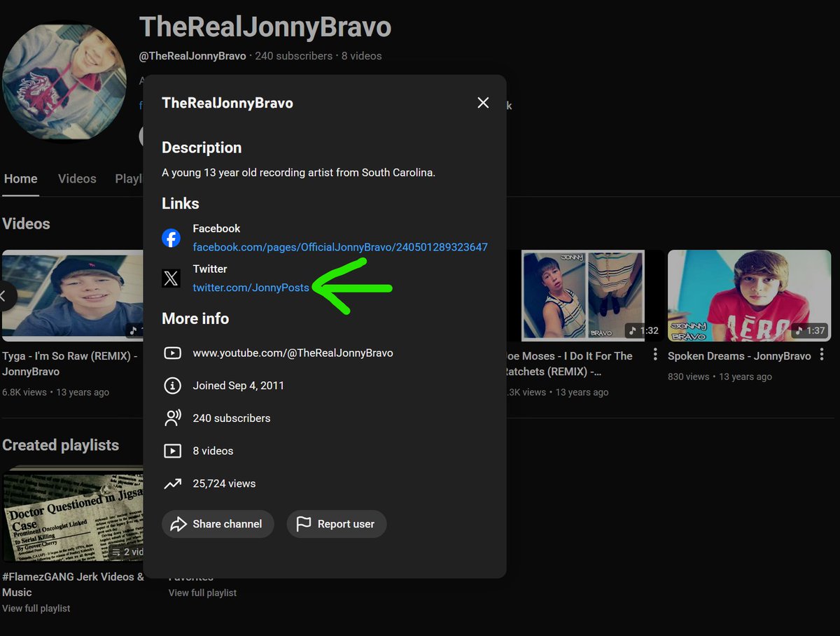Screen dimensions: 840x636
Task: Open more options for Spoken Dreams video
Action: (x=821, y=355)
